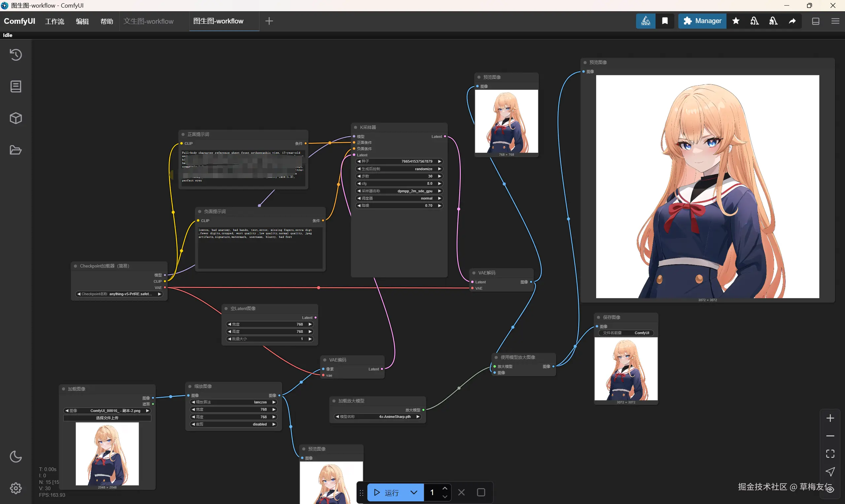Open settings gear in sidebar
The width and height of the screenshot is (845, 504).
pos(16,488)
